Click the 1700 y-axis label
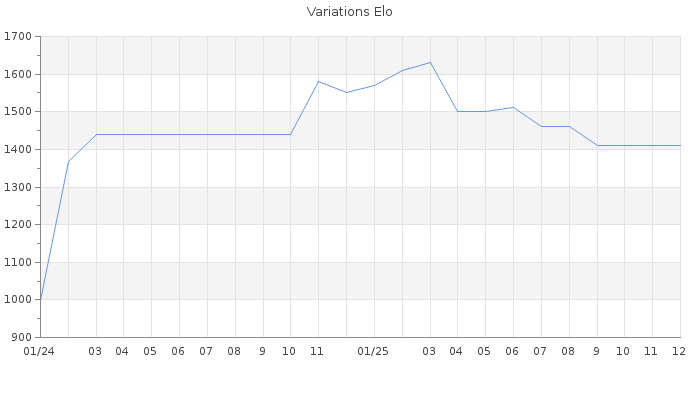 tap(18, 37)
